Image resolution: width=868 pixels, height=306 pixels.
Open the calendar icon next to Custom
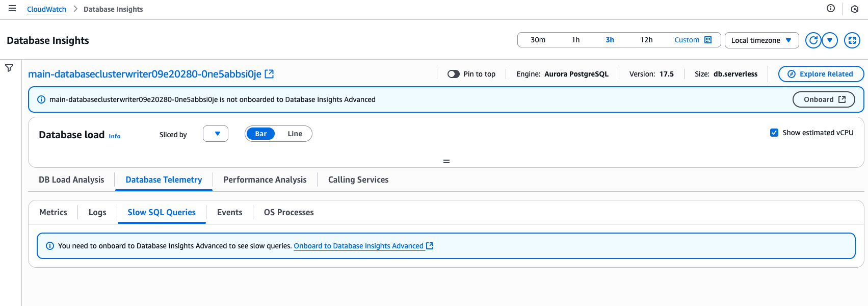click(708, 40)
